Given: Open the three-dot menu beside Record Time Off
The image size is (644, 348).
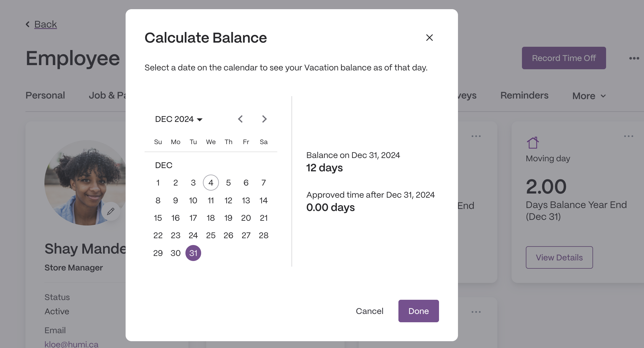Looking at the screenshot, I should coord(634,58).
